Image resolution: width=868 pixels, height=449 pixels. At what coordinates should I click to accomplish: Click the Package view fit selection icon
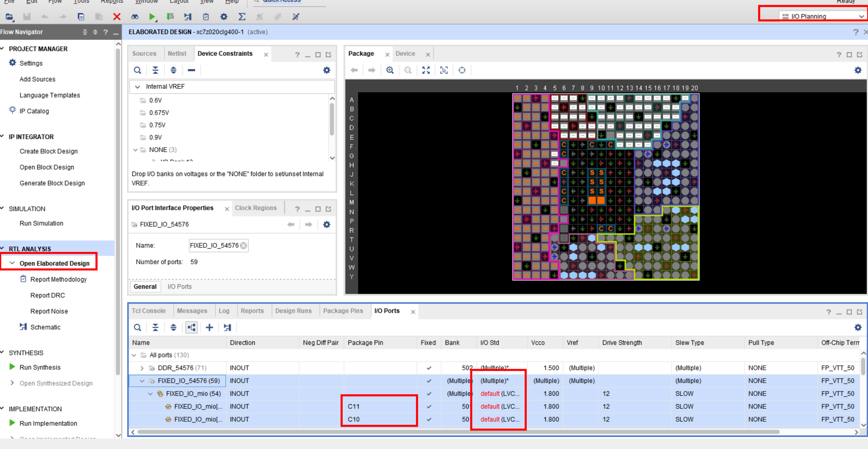(444, 70)
